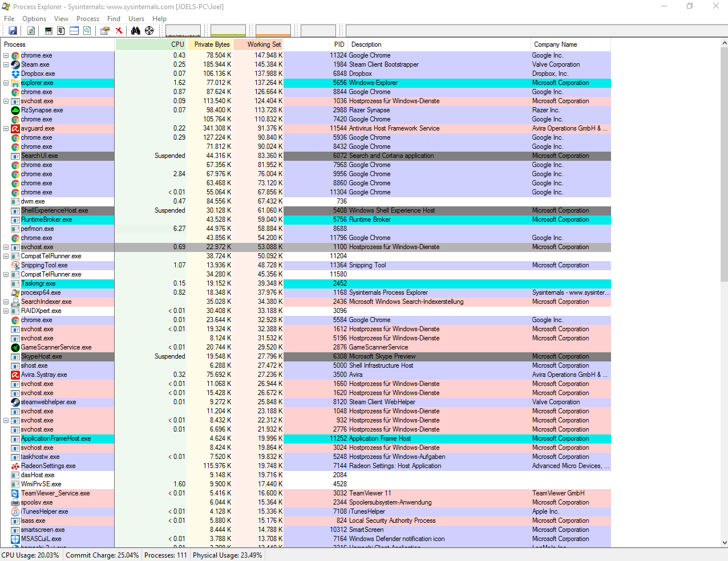Collapse the avguard.exe tree node
Viewport: 728px width, 561px height.
(x=6, y=128)
